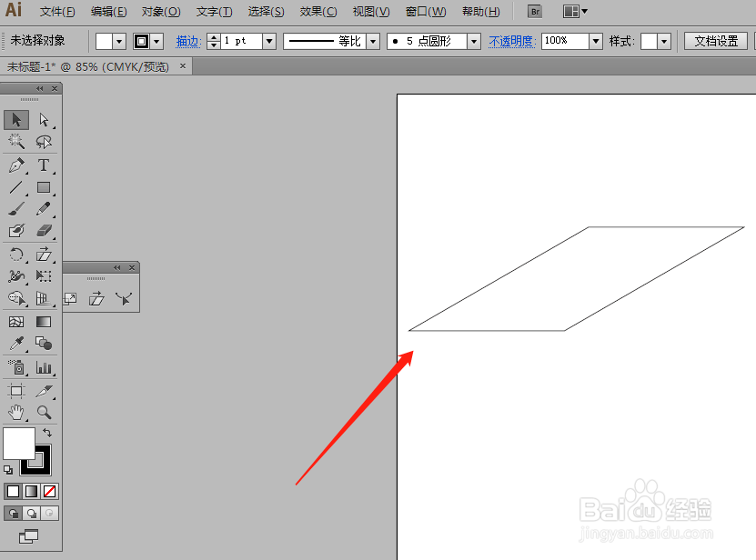The image size is (756, 560).
Task: Swap fill and stroke colors
Action: click(x=47, y=433)
